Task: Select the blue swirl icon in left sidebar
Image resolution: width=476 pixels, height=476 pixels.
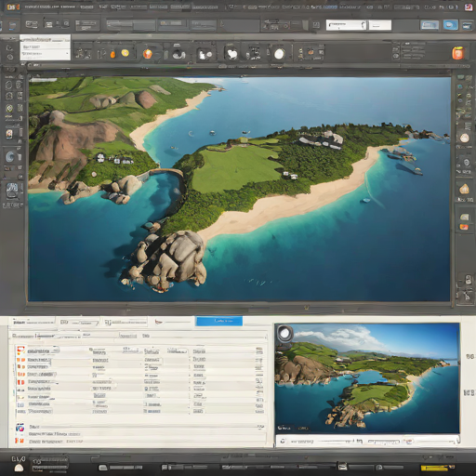Action: (x=10, y=157)
